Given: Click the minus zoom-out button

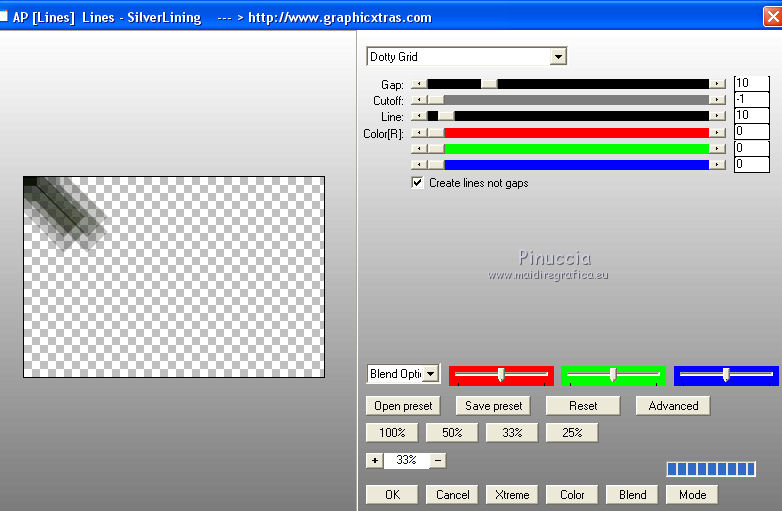Looking at the screenshot, I should [437, 461].
